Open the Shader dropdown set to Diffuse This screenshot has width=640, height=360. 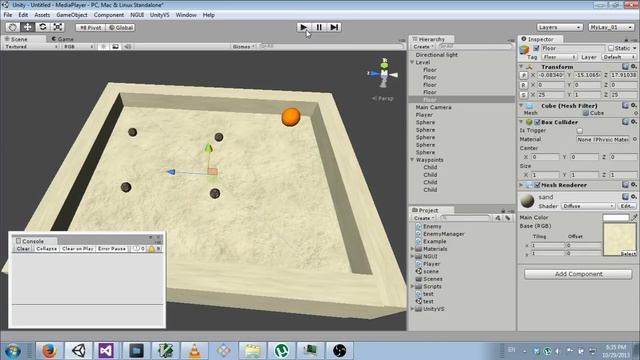click(588, 206)
